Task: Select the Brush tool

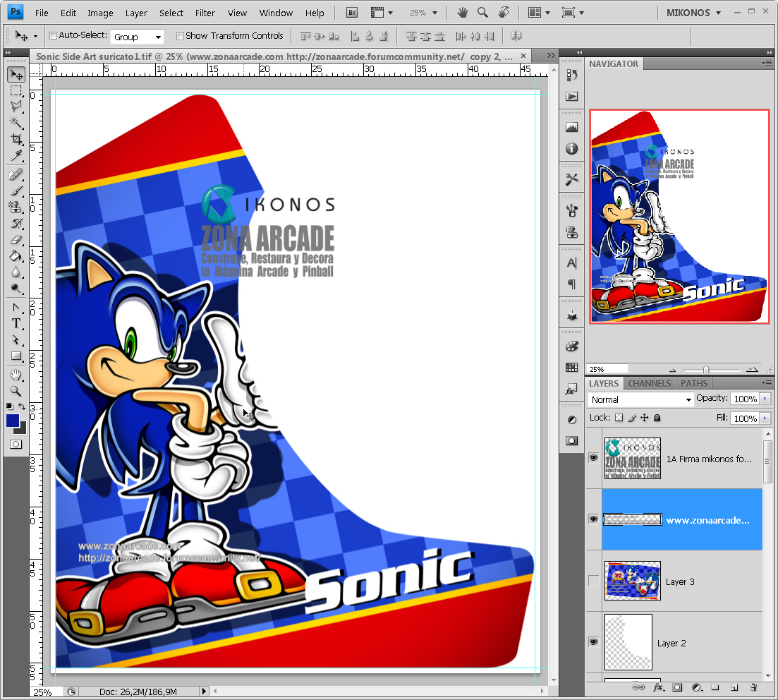Action: pos(16,191)
